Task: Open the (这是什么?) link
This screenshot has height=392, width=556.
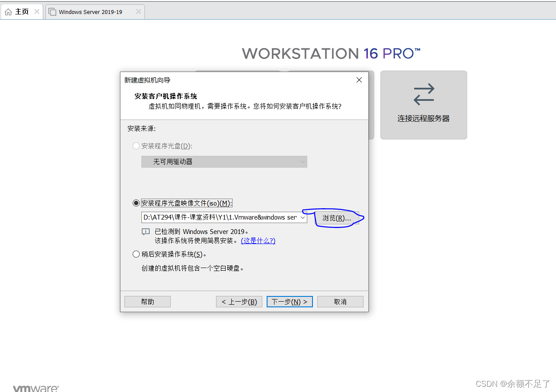Action: click(258, 241)
